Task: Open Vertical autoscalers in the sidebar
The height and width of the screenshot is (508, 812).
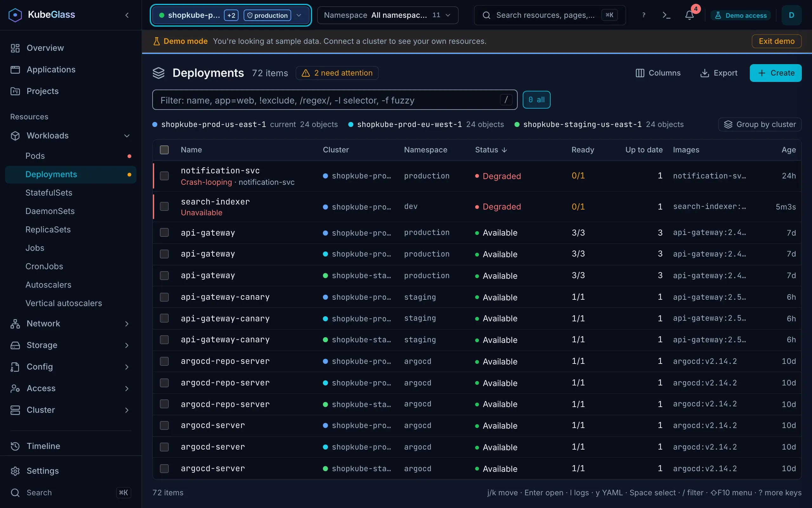Action: coord(70,304)
